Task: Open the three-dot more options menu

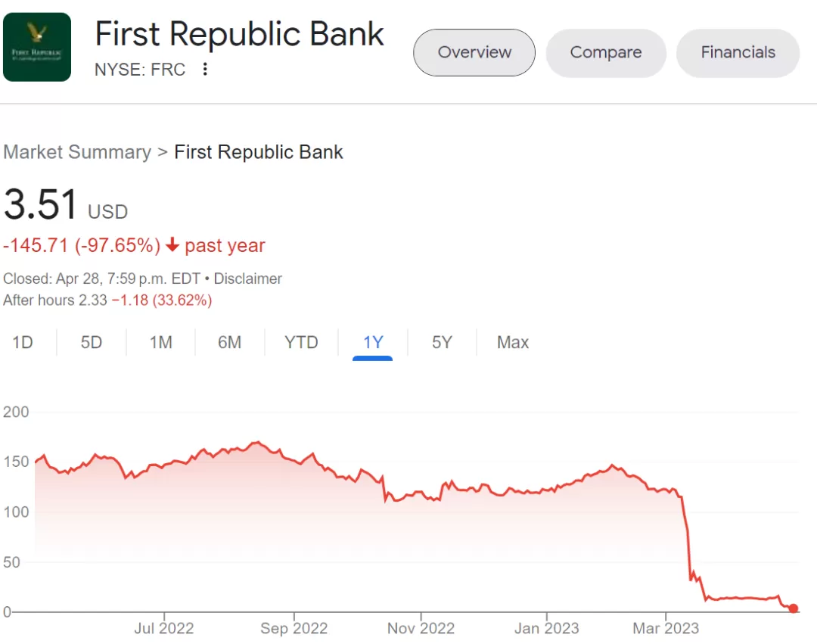Action: (205, 70)
